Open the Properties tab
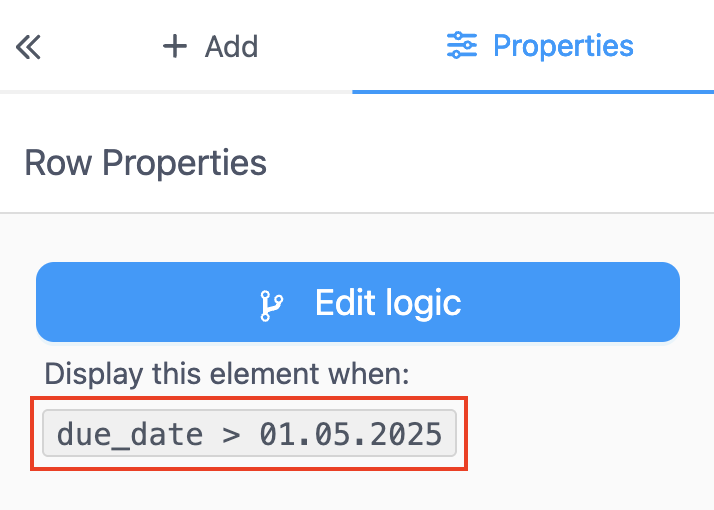Screen dimensions: 714x510 pyautogui.click(x=540, y=46)
